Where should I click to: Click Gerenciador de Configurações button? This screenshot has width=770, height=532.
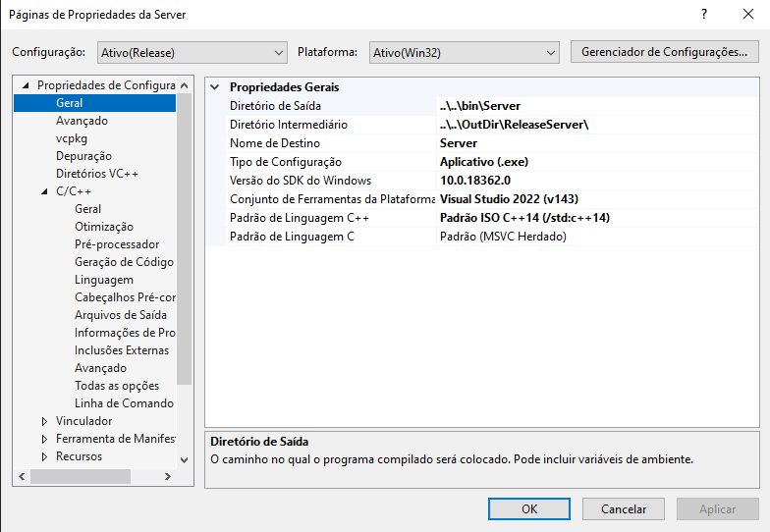pos(664,52)
